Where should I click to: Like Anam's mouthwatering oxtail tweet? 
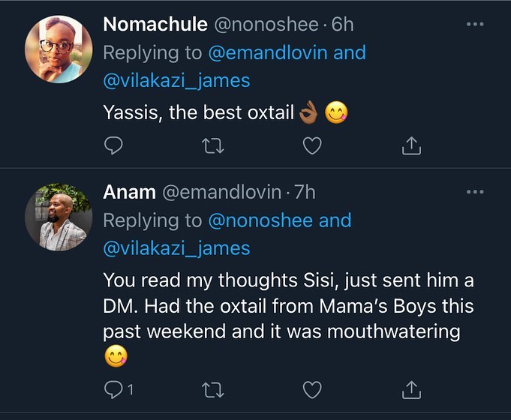point(312,389)
